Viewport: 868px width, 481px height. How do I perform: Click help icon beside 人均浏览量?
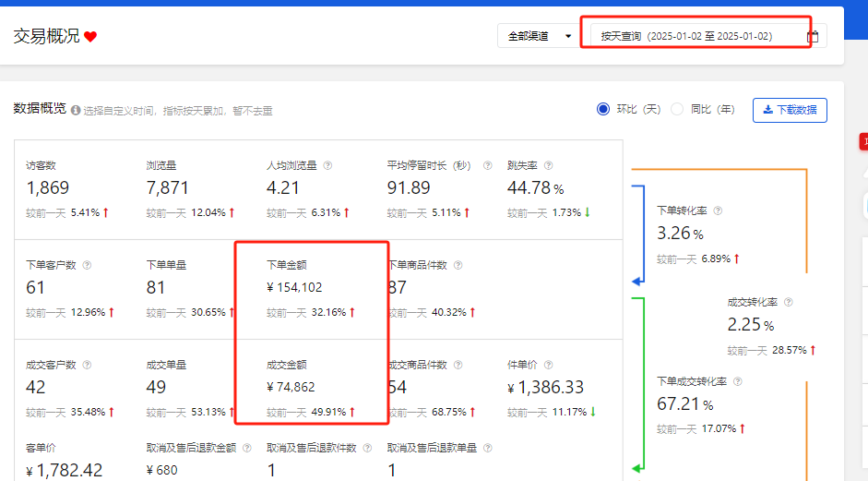pos(327,165)
